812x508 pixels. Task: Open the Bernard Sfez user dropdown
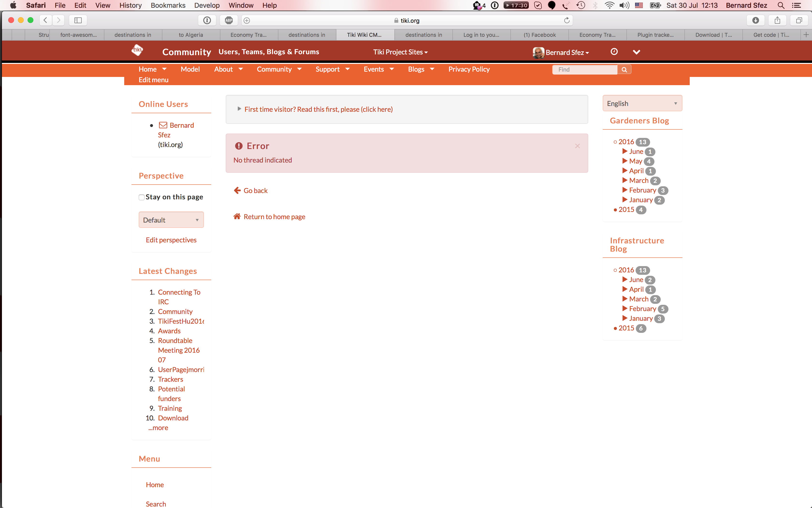pyautogui.click(x=567, y=52)
